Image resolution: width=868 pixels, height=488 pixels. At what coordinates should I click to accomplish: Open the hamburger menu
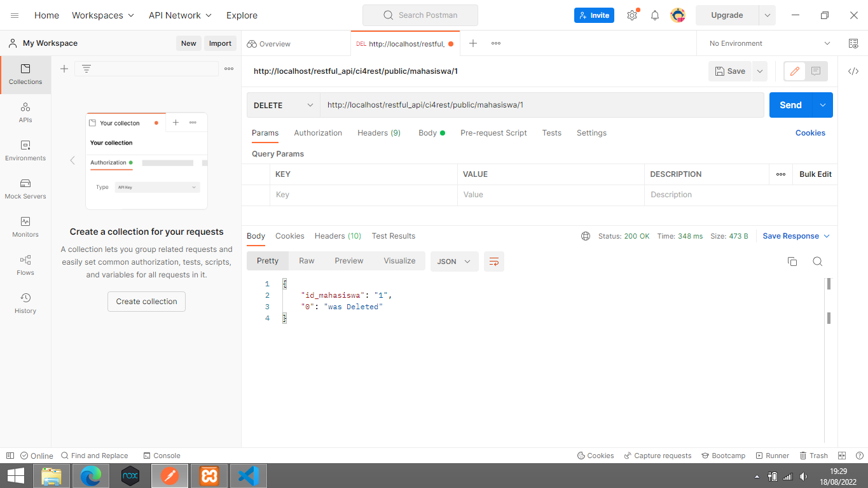click(15, 15)
